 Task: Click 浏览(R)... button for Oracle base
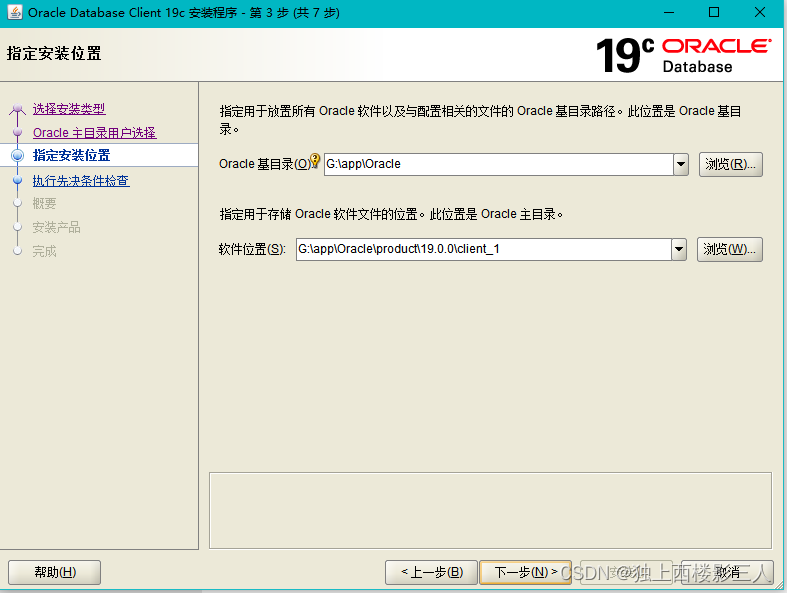coord(730,164)
